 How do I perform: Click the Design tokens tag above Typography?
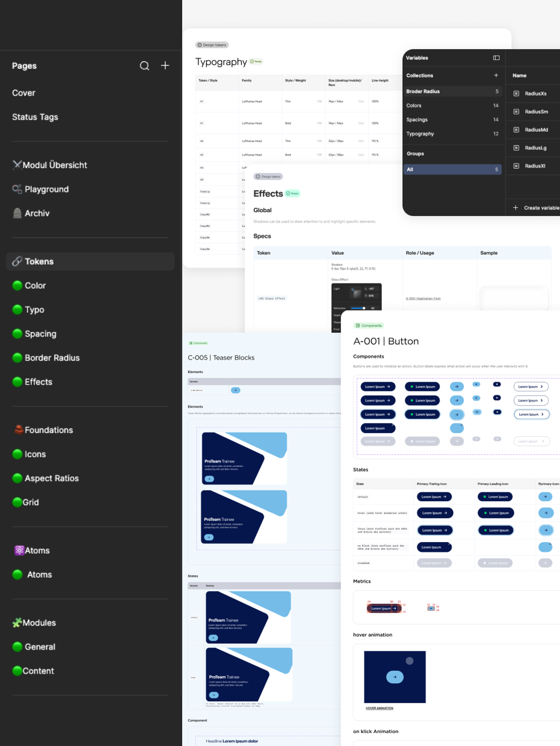(212, 45)
